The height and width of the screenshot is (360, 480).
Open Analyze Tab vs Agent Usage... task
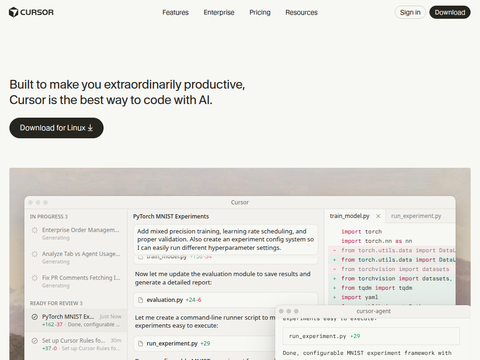75,257
